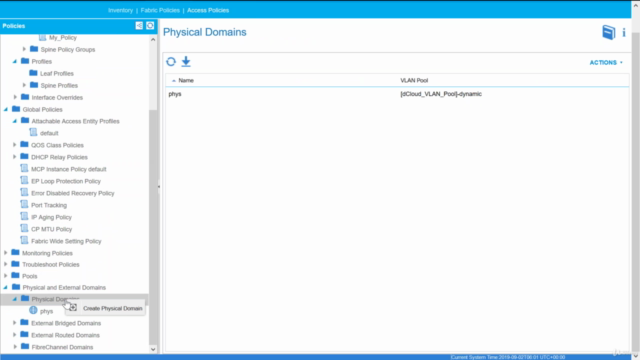Click the info icon at top right

[624, 33]
